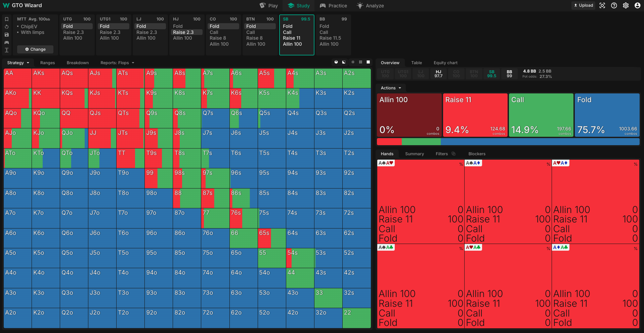The height and width of the screenshot is (333, 644).
Task: Open the Analyze section
Action: [x=370, y=6]
